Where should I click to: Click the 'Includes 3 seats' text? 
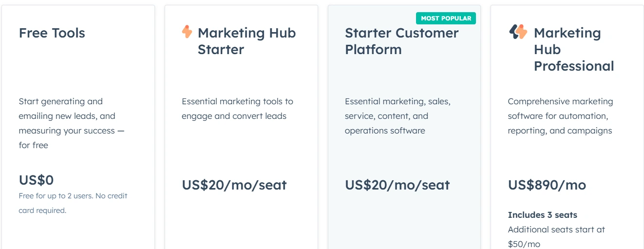coord(543,215)
